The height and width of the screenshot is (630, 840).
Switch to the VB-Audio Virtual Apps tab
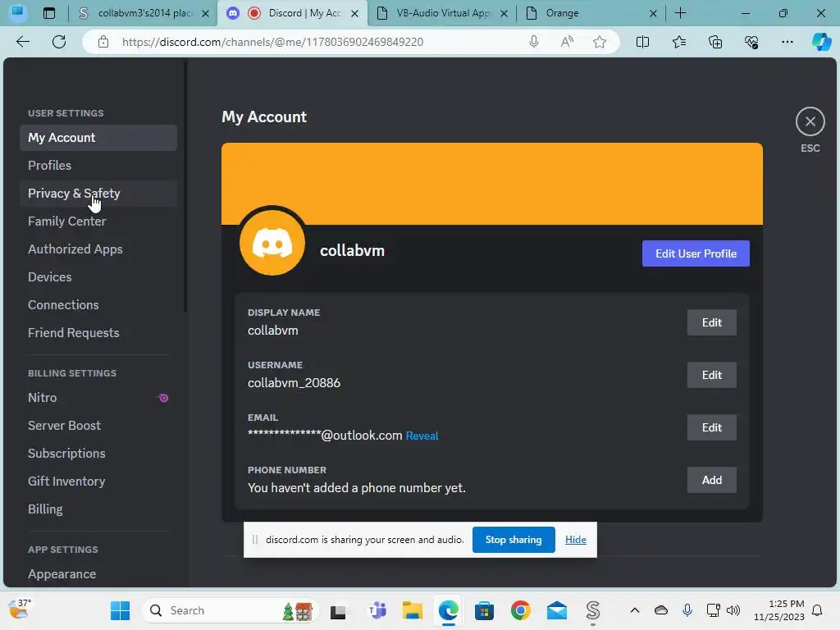(441, 13)
